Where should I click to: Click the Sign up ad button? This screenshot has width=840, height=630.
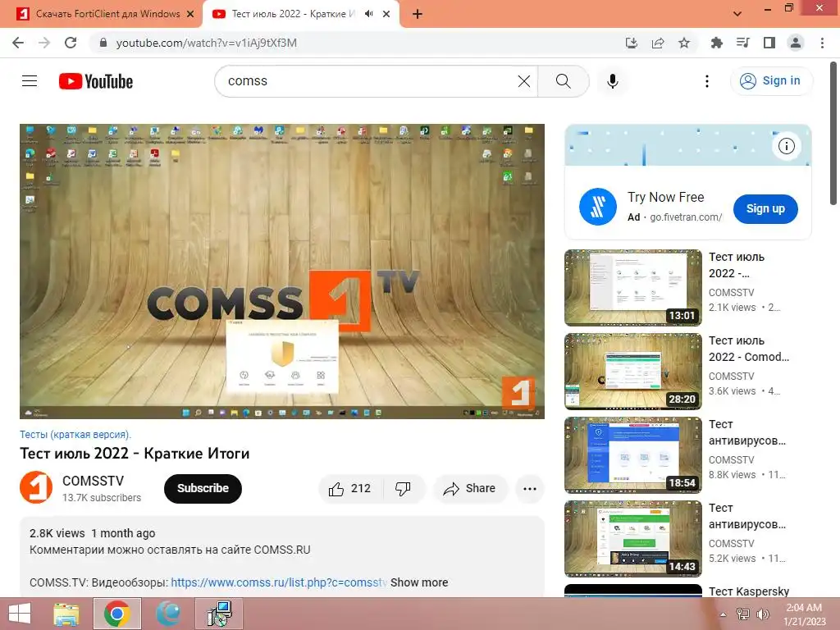(765, 209)
